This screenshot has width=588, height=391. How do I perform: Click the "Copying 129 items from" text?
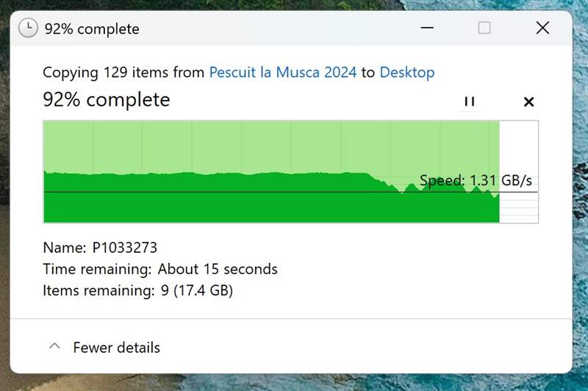click(x=123, y=72)
